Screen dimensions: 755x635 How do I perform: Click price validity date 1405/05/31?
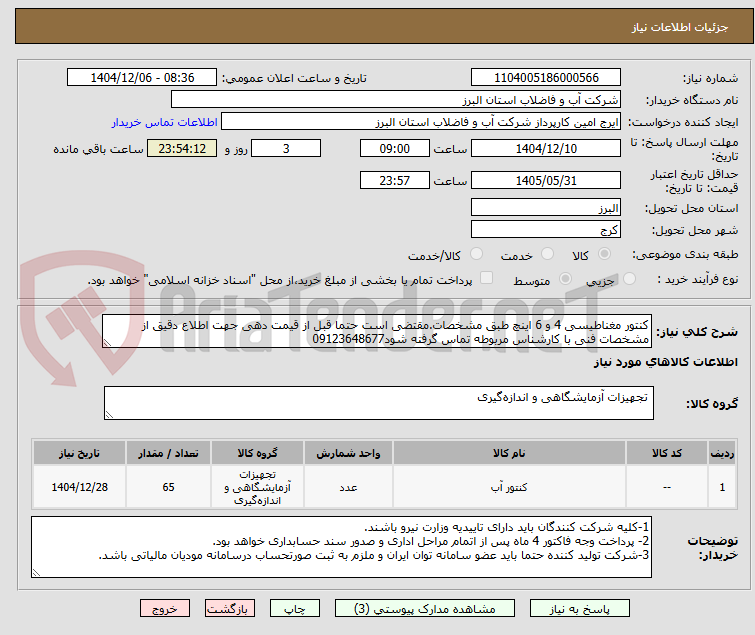click(546, 181)
